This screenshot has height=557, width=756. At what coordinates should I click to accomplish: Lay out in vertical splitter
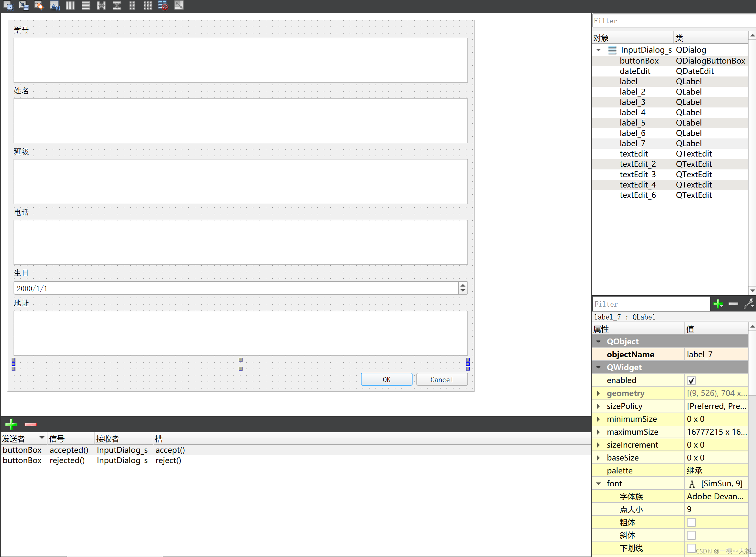coord(117,5)
